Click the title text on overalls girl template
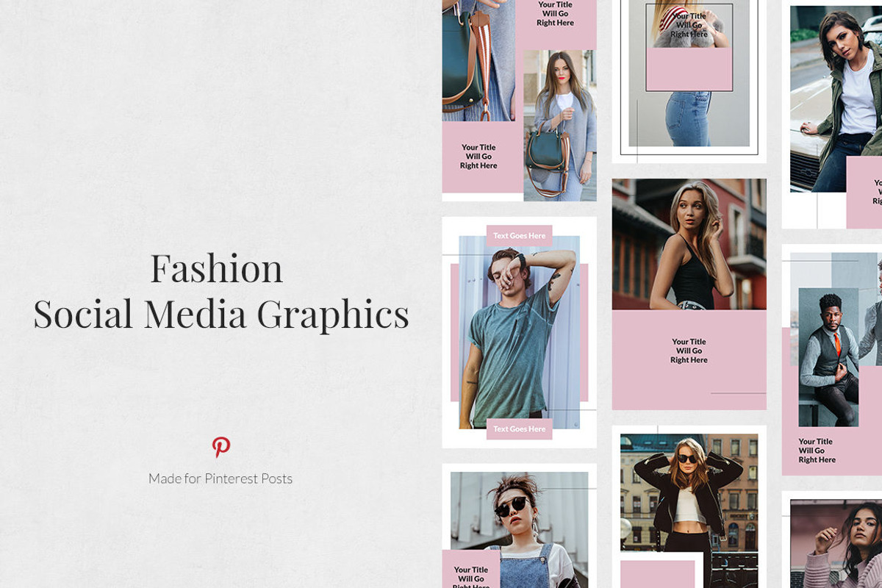 (470, 577)
